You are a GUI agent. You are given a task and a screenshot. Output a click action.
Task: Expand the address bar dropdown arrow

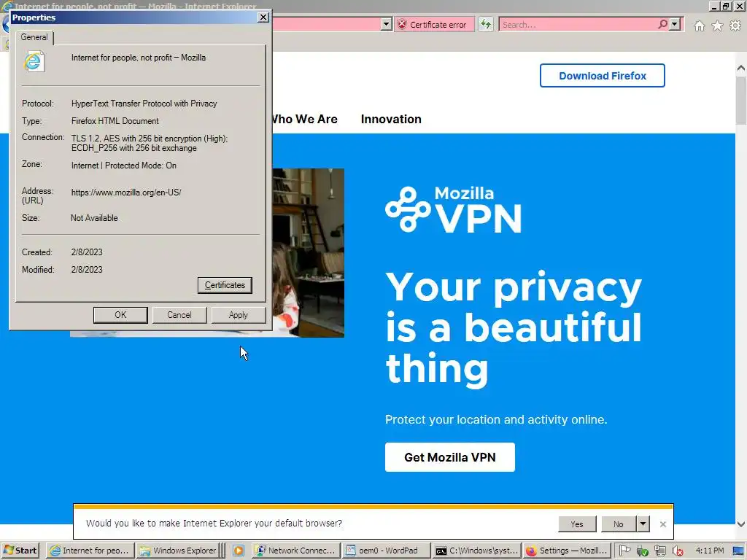tap(387, 24)
